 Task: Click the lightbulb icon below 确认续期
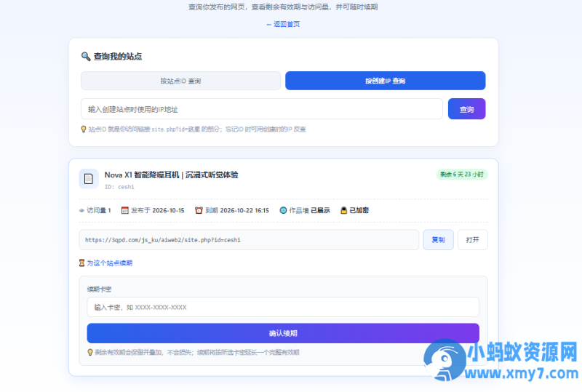(89, 352)
